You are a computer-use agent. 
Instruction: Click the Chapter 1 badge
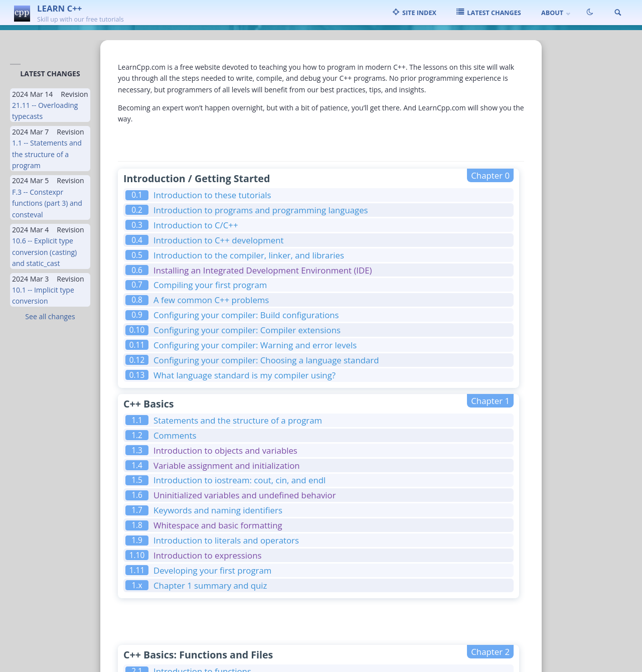490,401
